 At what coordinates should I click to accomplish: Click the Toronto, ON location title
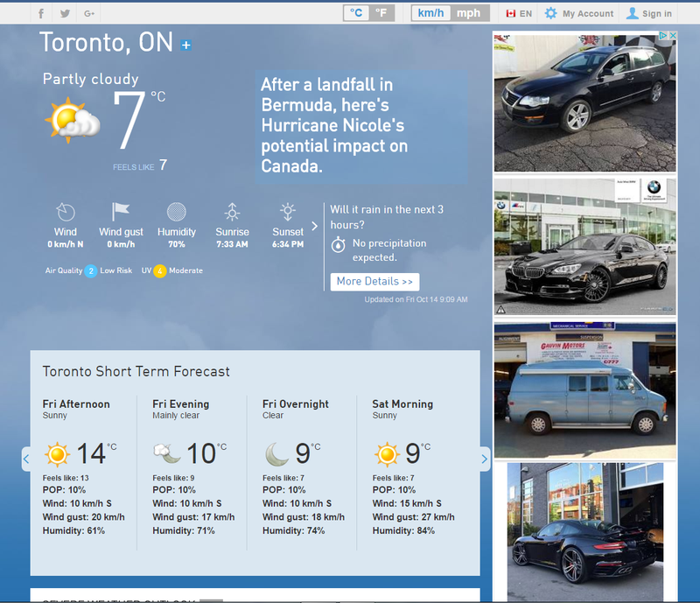106,42
